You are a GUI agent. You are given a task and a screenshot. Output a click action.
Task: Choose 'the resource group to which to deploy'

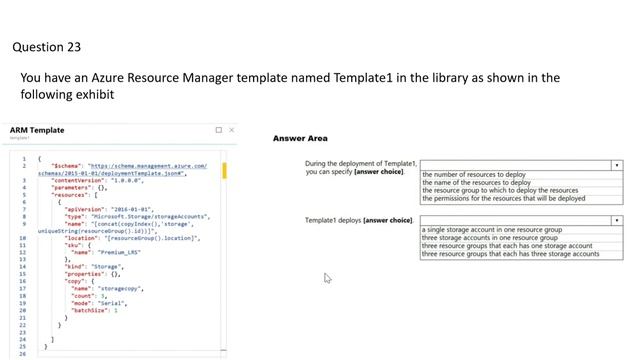[500, 190]
